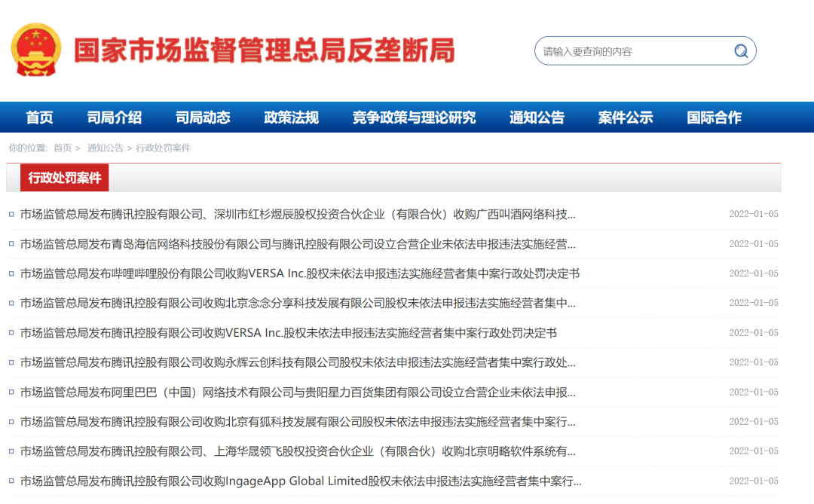Select the red 行政处罚案件 tab heading

click(64, 178)
